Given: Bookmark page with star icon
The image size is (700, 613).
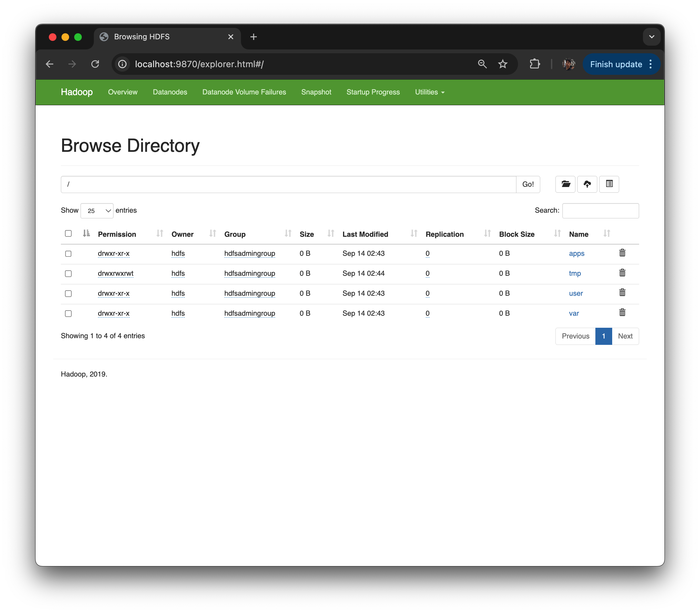Looking at the screenshot, I should (502, 64).
